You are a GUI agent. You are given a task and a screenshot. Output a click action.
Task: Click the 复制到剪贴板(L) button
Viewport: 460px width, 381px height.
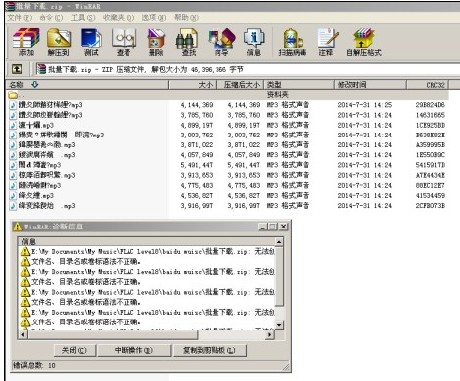click(209, 350)
